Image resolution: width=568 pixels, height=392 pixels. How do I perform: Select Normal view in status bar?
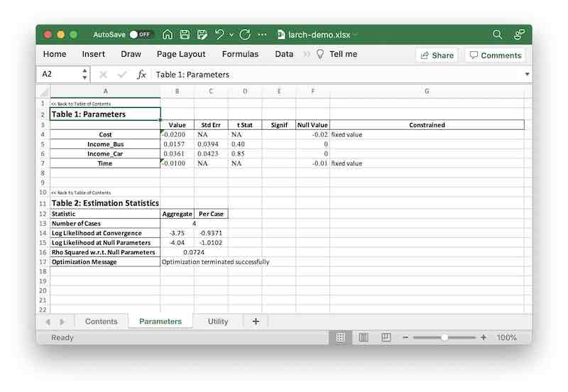pyautogui.click(x=341, y=337)
